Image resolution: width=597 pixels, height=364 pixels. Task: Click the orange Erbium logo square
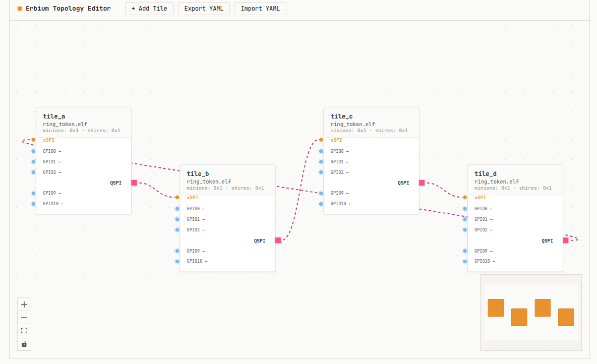pyautogui.click(x=20, y=9)
